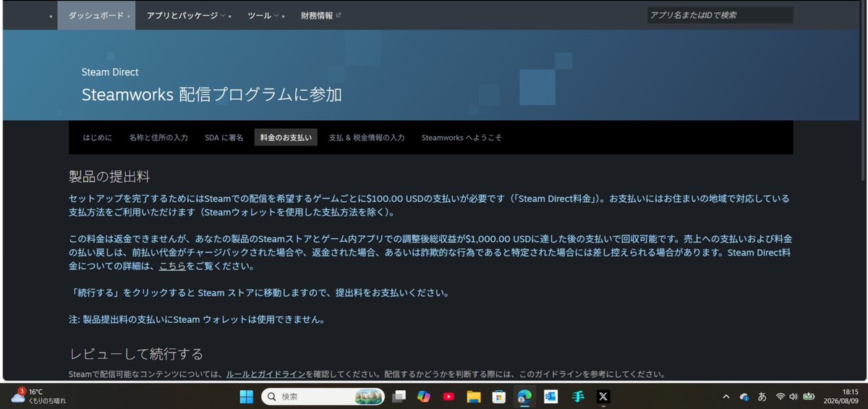The width and height of the screenshot is (868, 409).
Task: Go to the はじめに step
Action: pyautogui.click(x=97, y=138)
